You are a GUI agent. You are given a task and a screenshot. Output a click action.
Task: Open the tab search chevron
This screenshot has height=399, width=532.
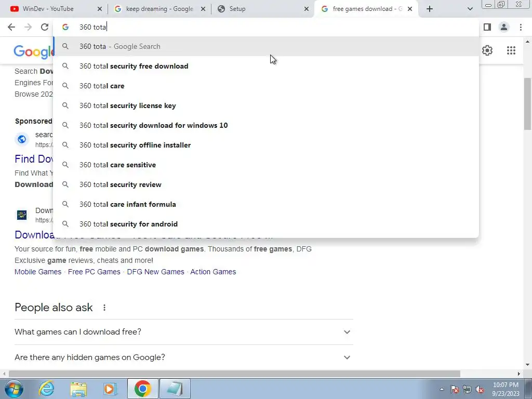pyautogui.click(x=470, y=9)
